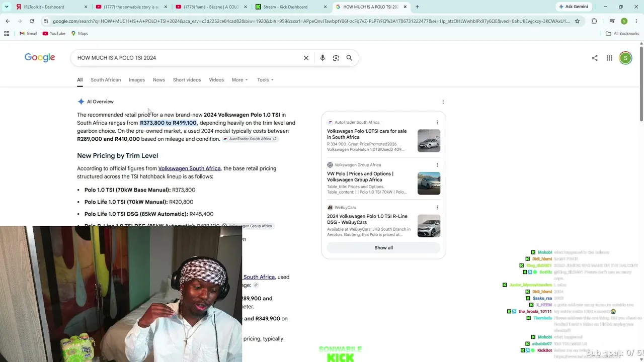This screenshot has width=644, height=362.
Task: Select the Videos search filter
Action: point(216,80)
